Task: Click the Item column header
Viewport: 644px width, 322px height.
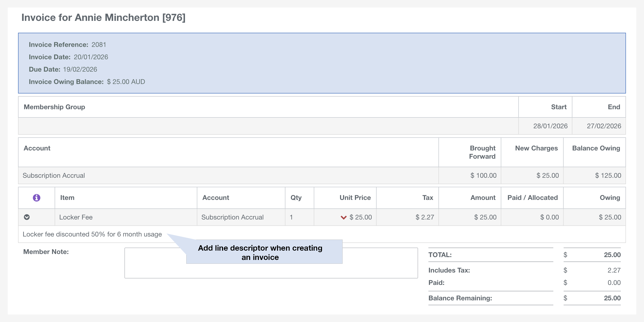Action: click(67, 198)
